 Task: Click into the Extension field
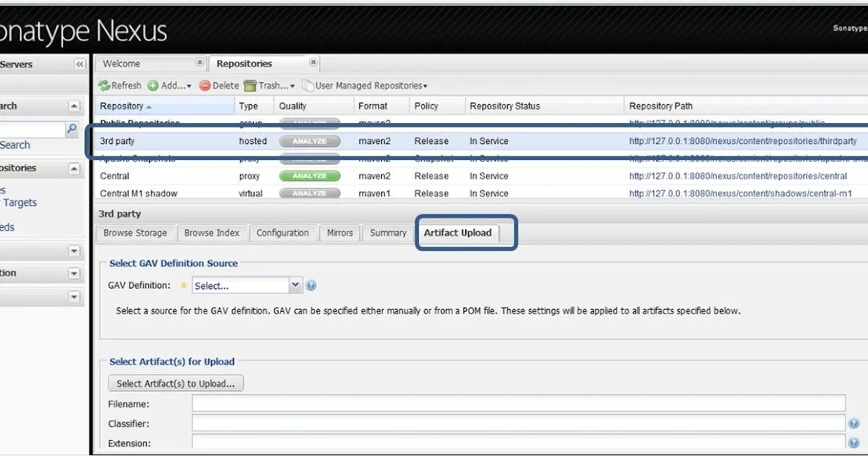click(519, 442)
